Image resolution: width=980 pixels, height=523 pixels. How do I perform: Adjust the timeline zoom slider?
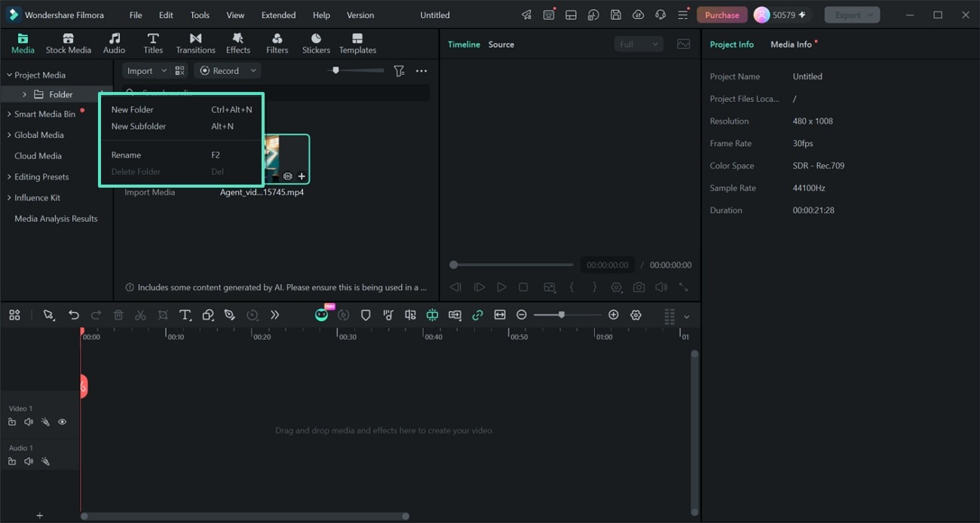coord(567,315)
